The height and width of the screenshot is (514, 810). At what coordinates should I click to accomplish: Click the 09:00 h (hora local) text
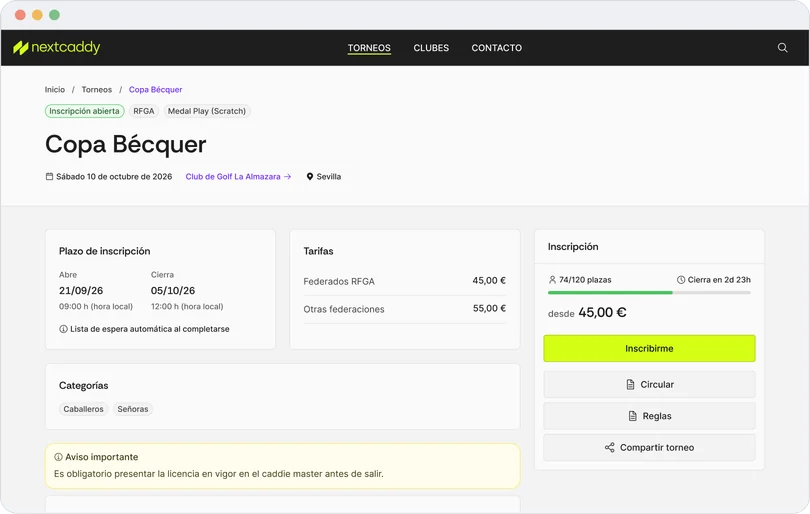96,307
